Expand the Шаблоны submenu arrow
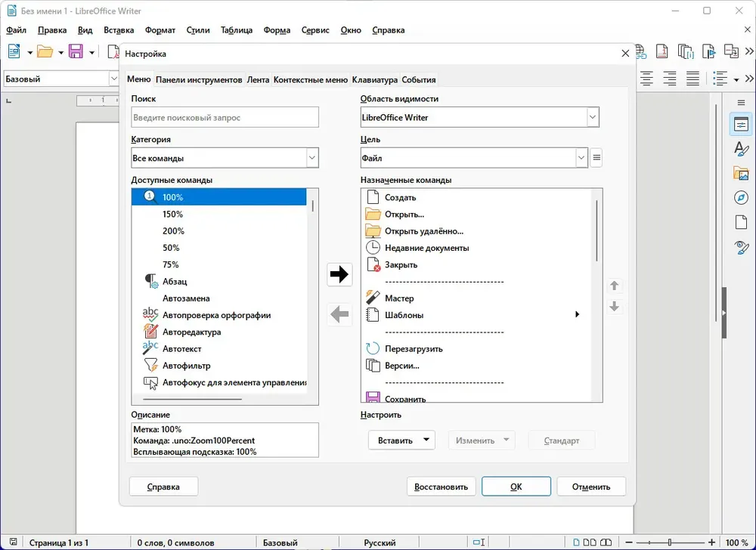Viewport: 756px width, 550px height. 577,314
